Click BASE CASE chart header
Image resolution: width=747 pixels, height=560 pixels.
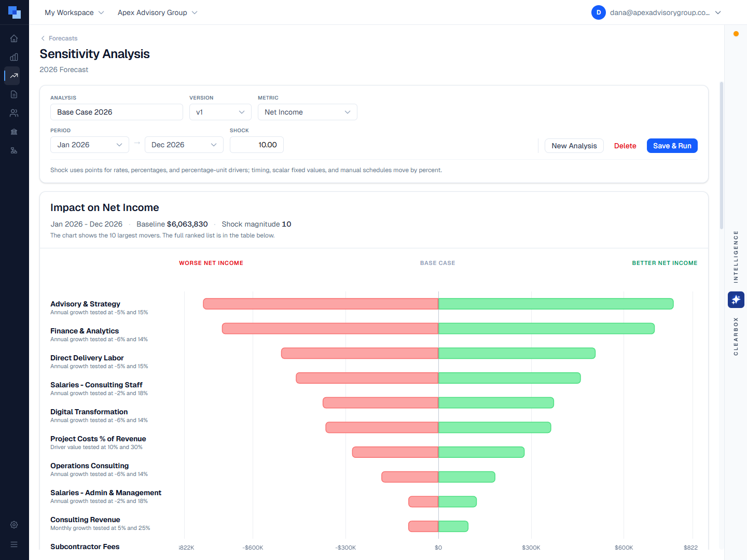[x=438, y=263]
